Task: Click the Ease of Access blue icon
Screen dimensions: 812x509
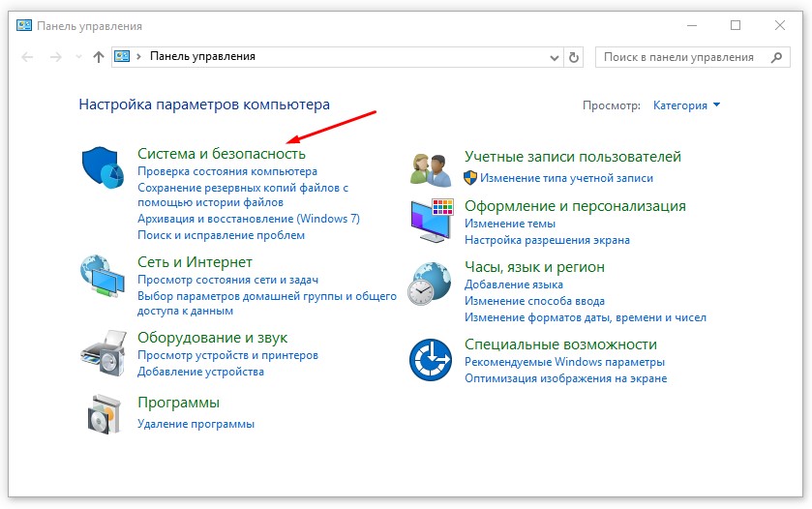Action: 431,359
